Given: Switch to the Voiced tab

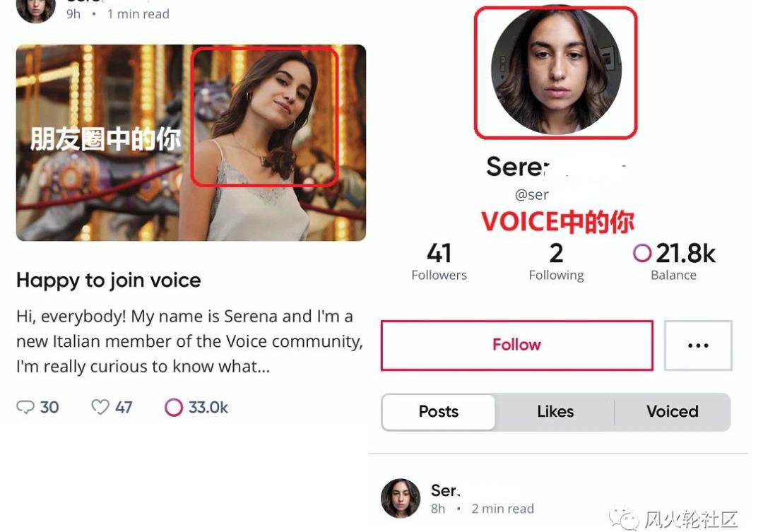Looking at the screenshot, I should click(672, 412).
